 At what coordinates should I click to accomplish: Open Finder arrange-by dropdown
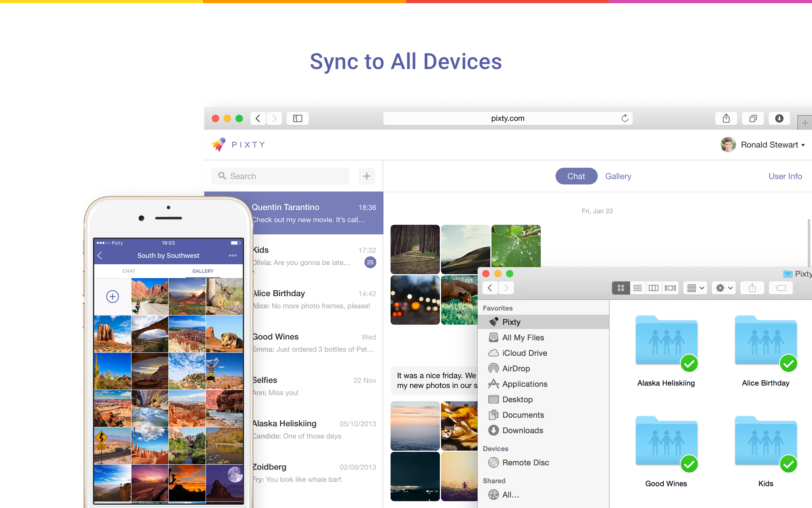tap(695, 288)
